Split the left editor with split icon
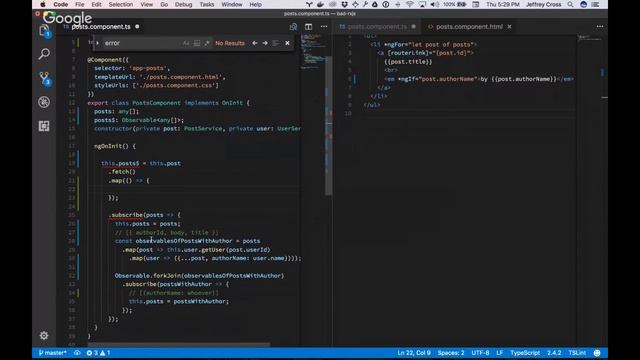The image size is (640, 360). (308, 27)
